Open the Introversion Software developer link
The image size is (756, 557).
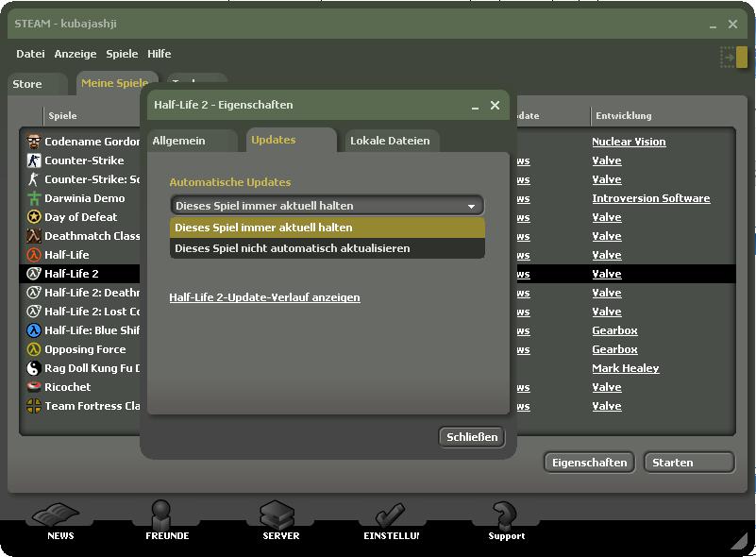651,198
